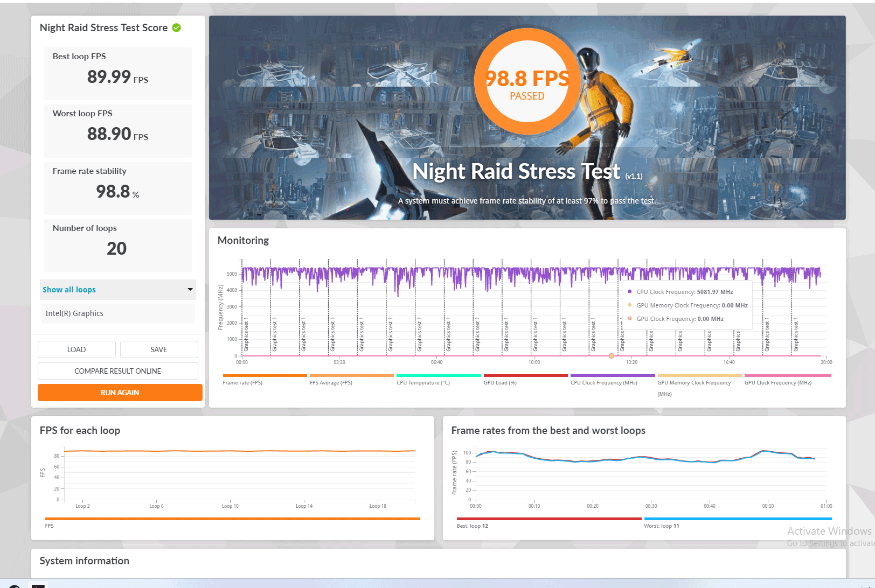This screenshot has height=588, width=875.
Task: Click CPU Clock Frequency 5081.97 MHz tooltip value
Action: 714,292
